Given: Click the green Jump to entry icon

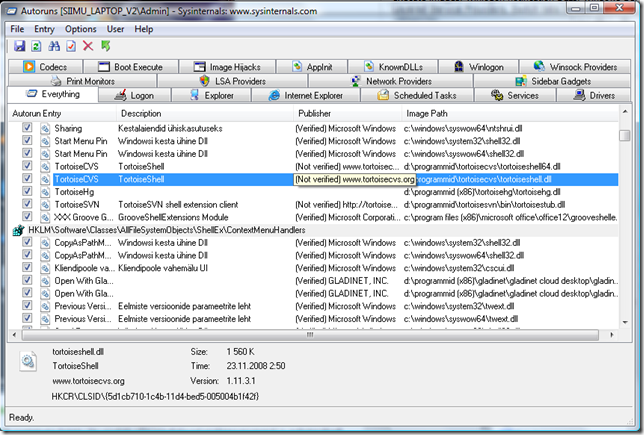Looking at the screenshot, I should [106, 46].
